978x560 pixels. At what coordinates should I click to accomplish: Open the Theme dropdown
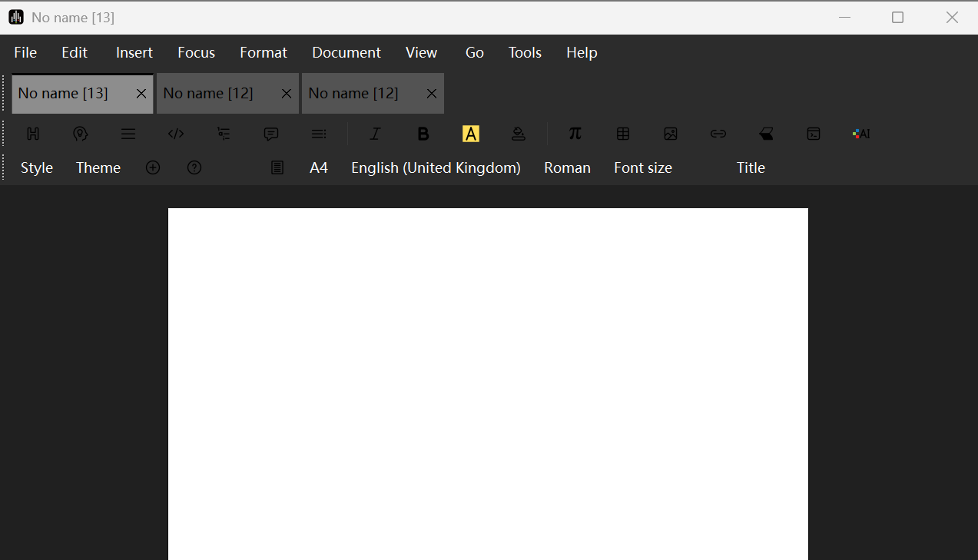[98, 167]
